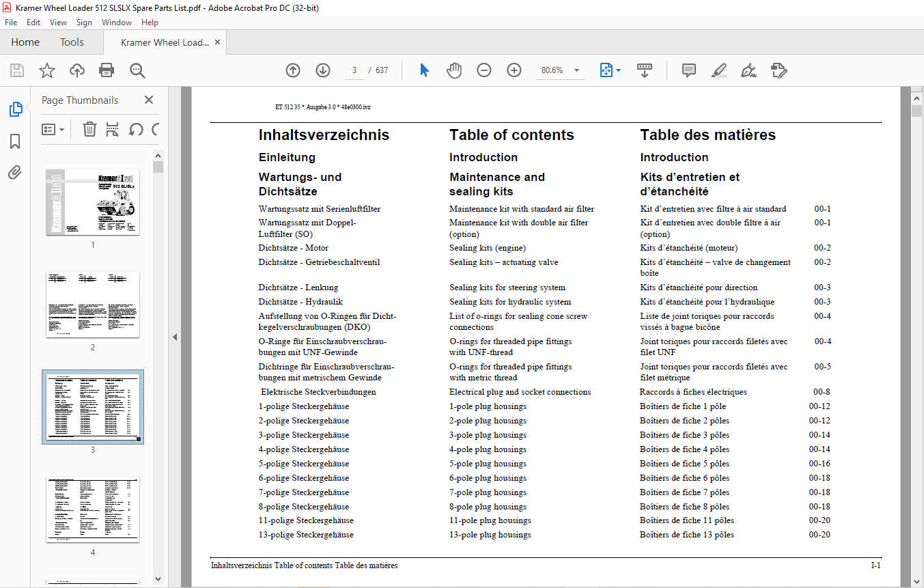Select the page 4 thumbnail
Viewport: 924px width, 588px height.
click(x=93, y=509)
